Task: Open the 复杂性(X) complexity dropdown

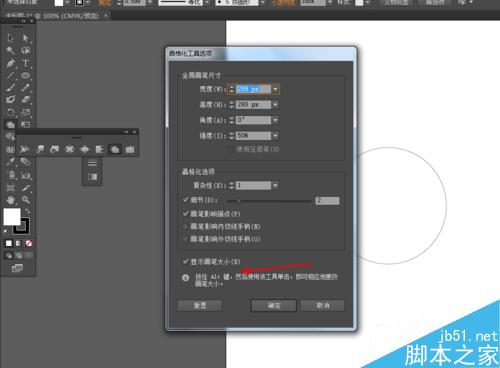Action: (275, 185)
